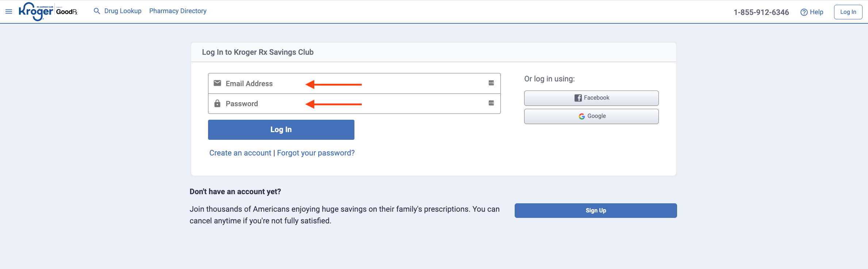This screenshot has height=269, width=868.
Task: Click Log In in the top right header
Action: 848,12
